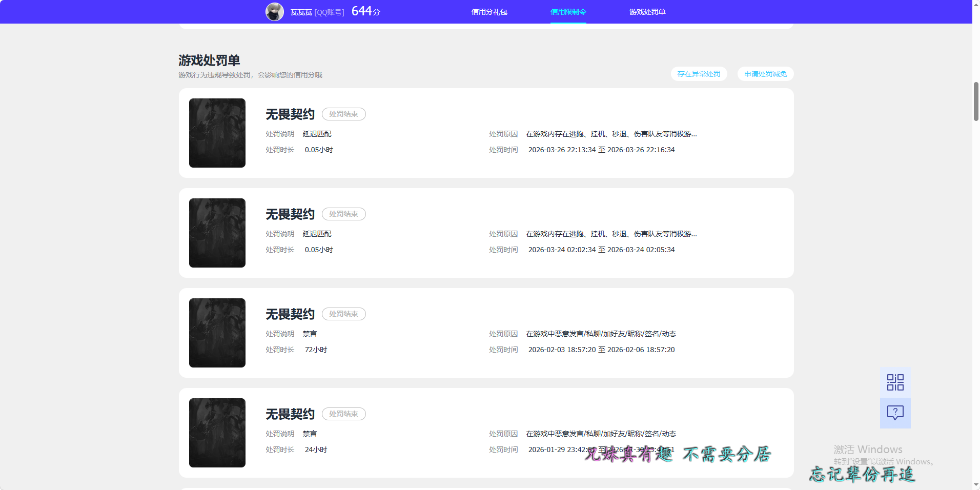Image resolution: width=980 pixels, height=490 pixels.
Task: Click the 申请处罚减免 button
Action: point(765,74)
